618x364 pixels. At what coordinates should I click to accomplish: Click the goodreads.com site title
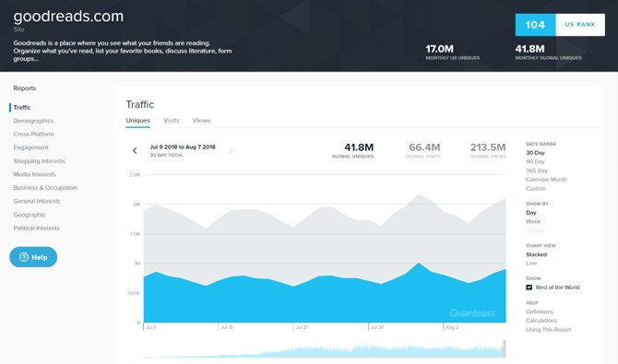(68, 17)
